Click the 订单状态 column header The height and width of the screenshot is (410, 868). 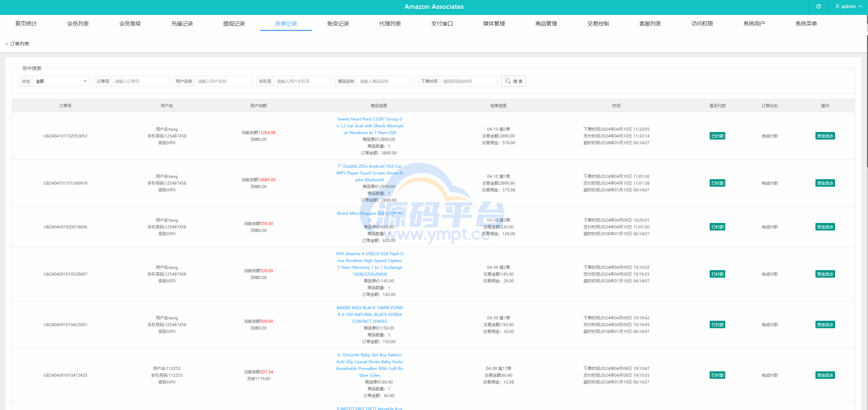coord(770,106)
